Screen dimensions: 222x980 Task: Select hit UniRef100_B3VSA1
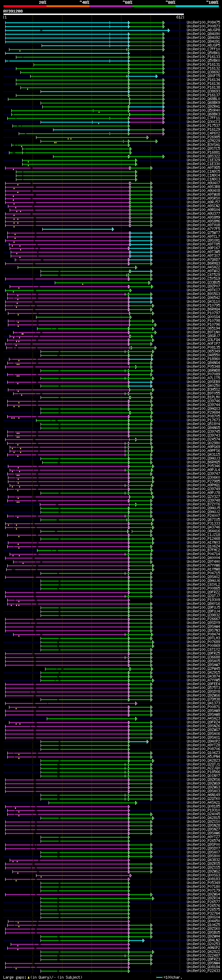tap(203, 145)
